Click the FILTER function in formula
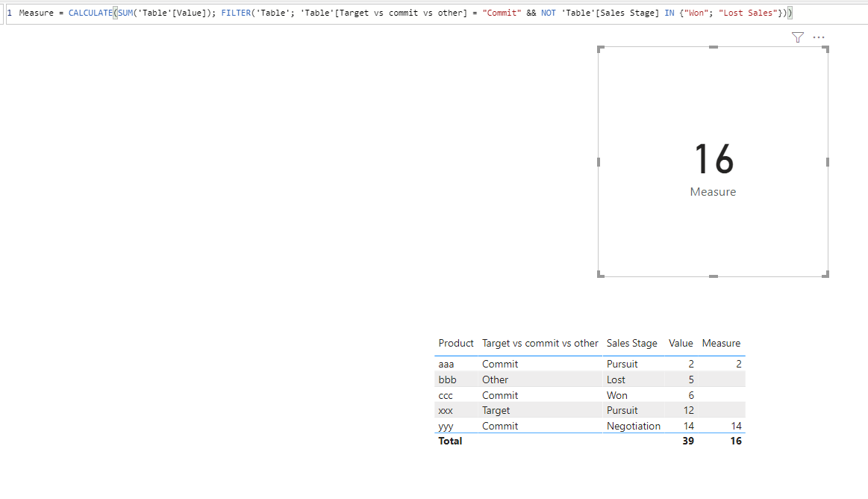 click(236, 13)
